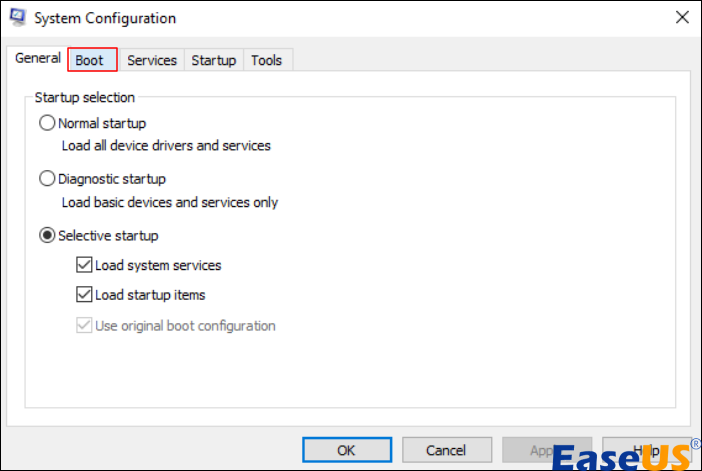The width and height of the screenshot is (702, 471).
Task: Click the Normal startup label text
Action: (102, 124)
